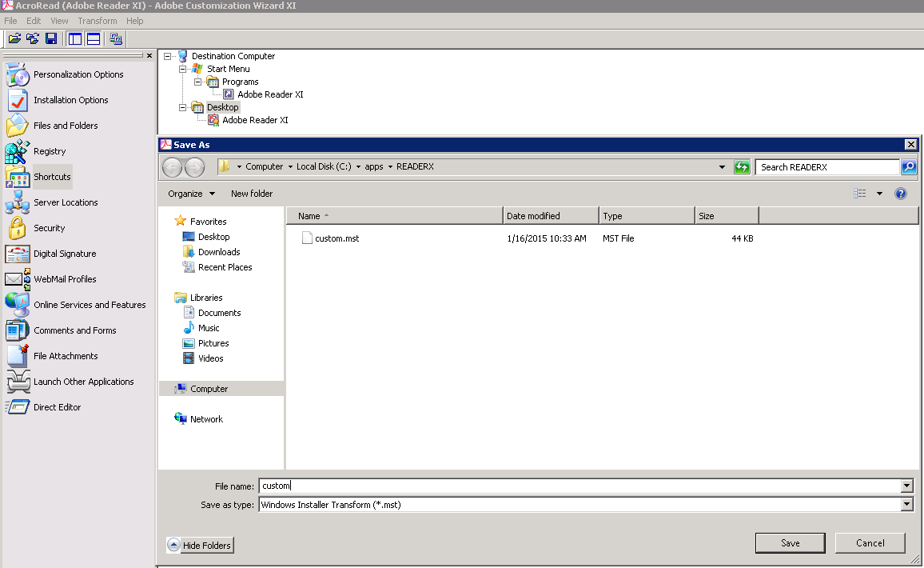924x568 pixels.
Task: Open the Installation Options icon
Action: click(17, 100)
